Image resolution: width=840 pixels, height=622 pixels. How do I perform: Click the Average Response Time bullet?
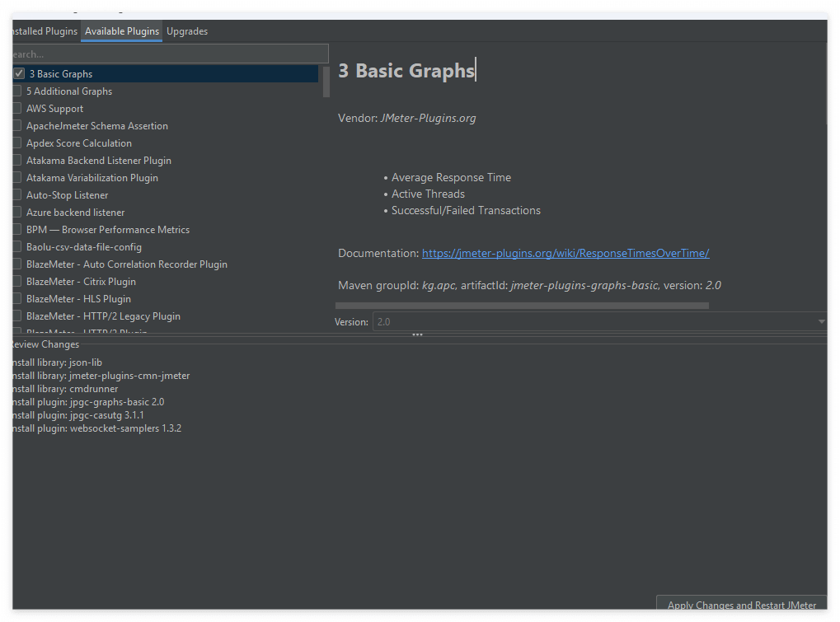coord(451,177)
